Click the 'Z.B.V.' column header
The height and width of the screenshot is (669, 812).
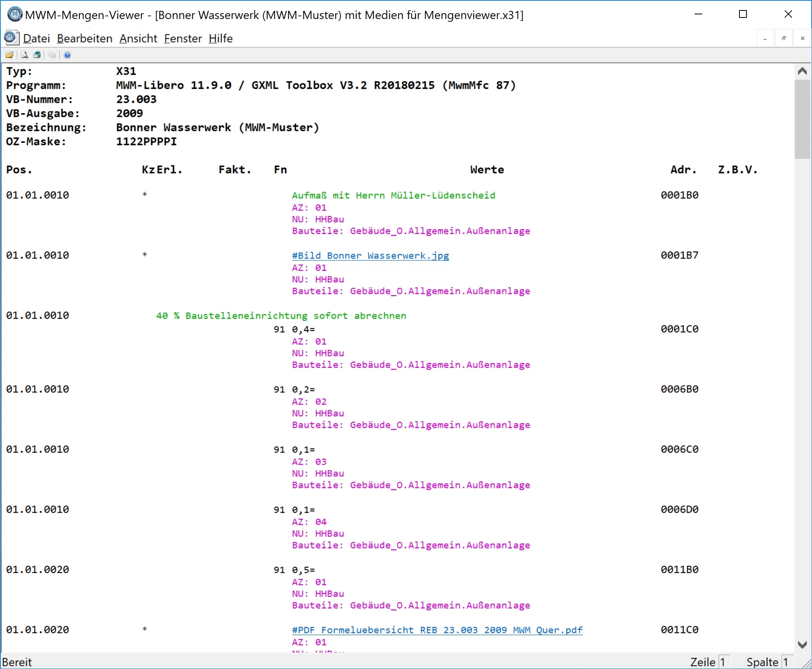[738, 170]
